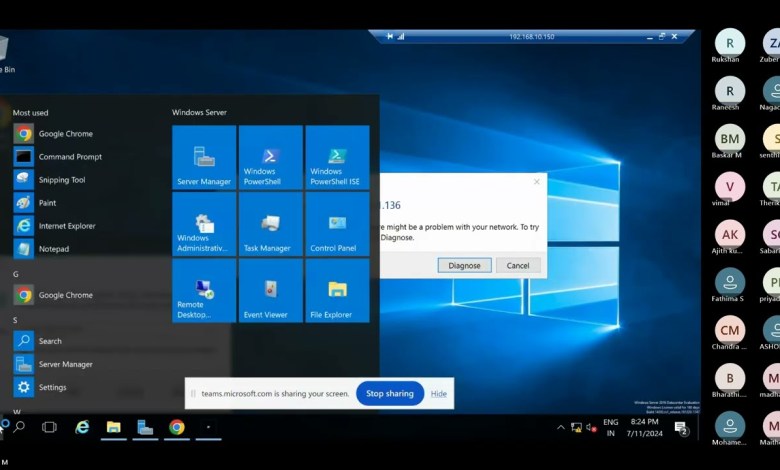Click the Diagnose button
Screen dimensions: 780x470
coord(464,265)
